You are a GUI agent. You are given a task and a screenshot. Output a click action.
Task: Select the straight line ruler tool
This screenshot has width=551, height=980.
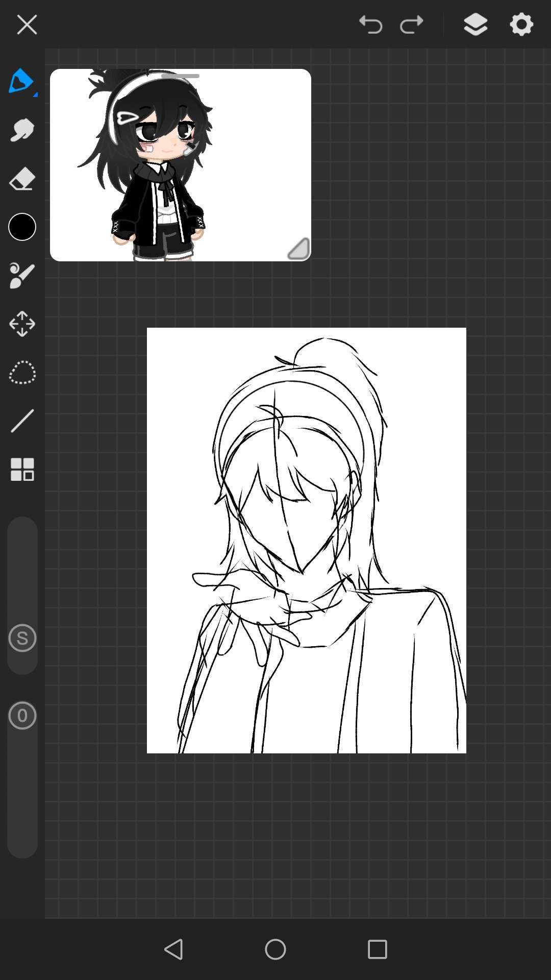22,421
